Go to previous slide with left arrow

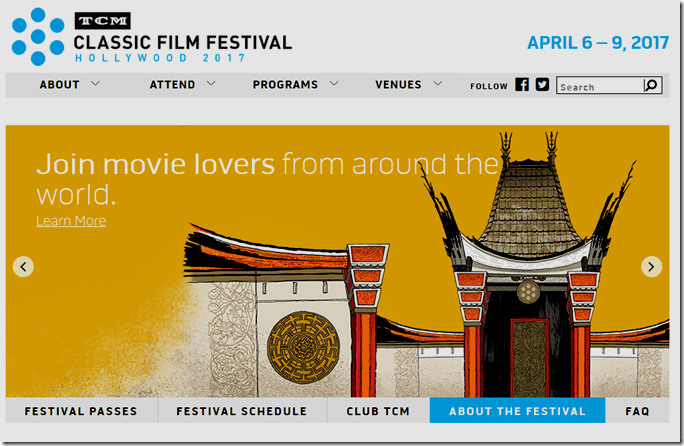pos(23,266)
